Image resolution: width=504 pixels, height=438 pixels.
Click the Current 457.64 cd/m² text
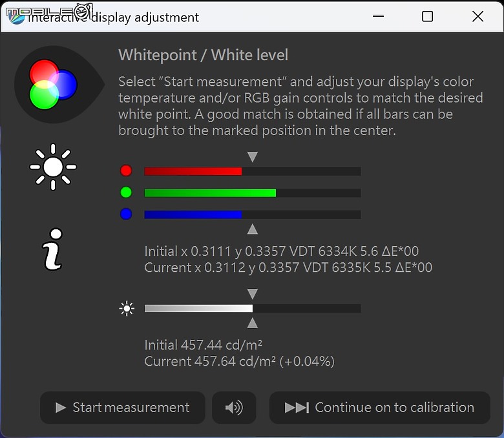tap(240, 362)
